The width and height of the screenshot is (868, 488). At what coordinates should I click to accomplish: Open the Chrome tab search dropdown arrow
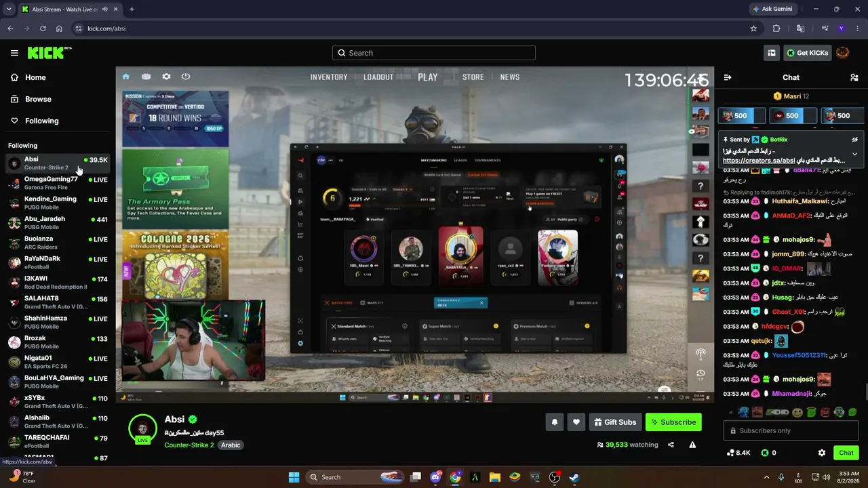tap(8, 9)
